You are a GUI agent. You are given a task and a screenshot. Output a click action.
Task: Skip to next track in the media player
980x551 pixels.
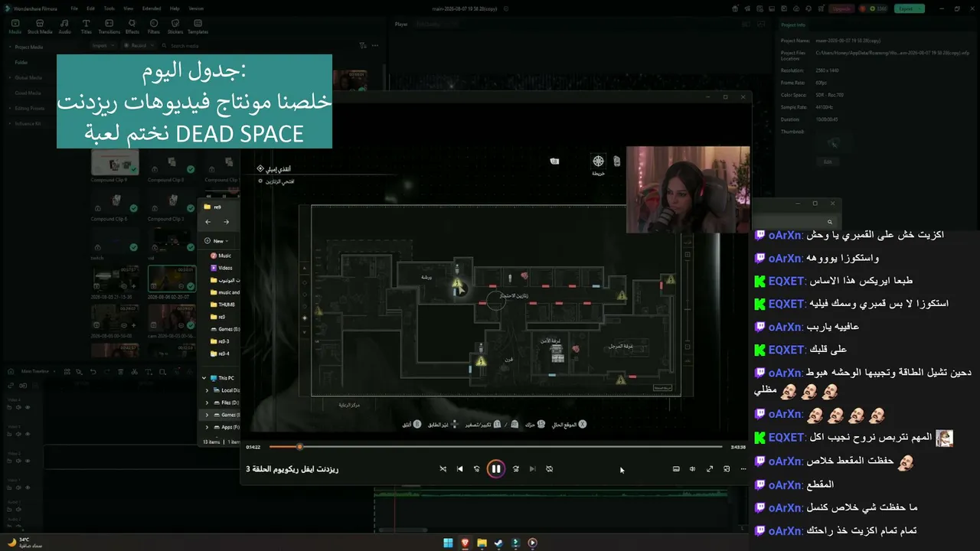[532, 469]
